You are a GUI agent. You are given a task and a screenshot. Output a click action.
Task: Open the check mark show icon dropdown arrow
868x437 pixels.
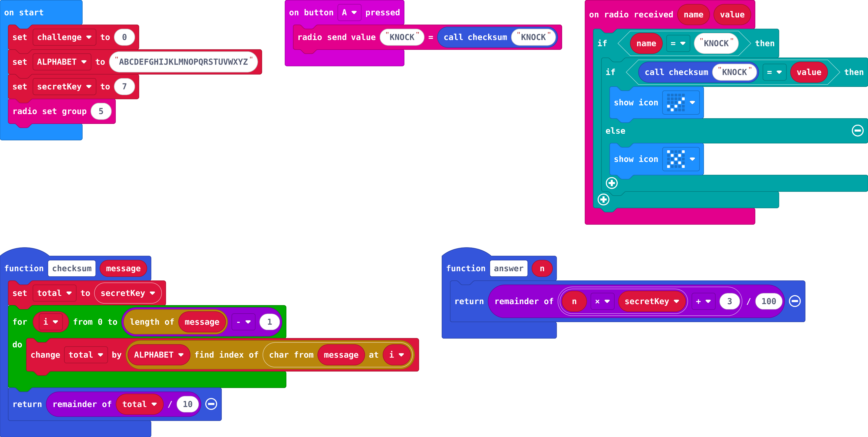point(692,103)
